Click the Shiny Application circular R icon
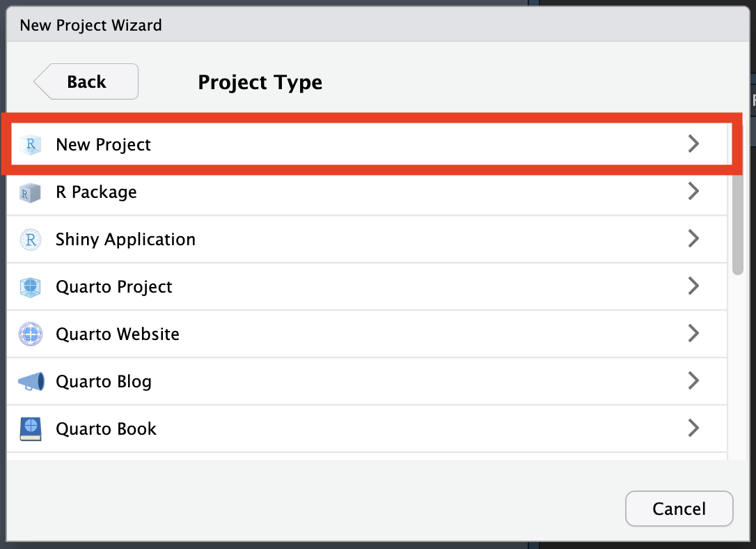 click(x=31, y=240)
